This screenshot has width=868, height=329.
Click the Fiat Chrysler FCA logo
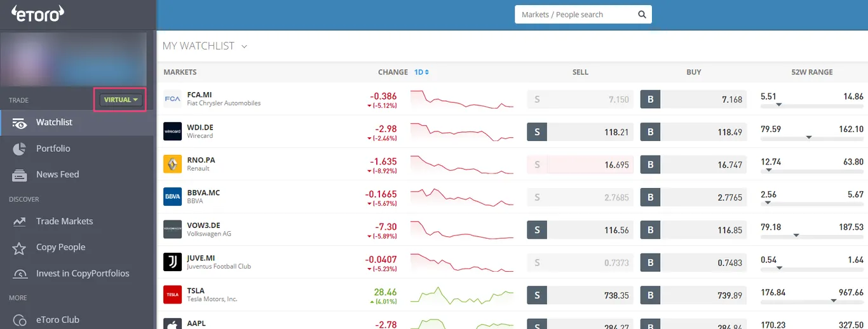click(x=172, y=98)
